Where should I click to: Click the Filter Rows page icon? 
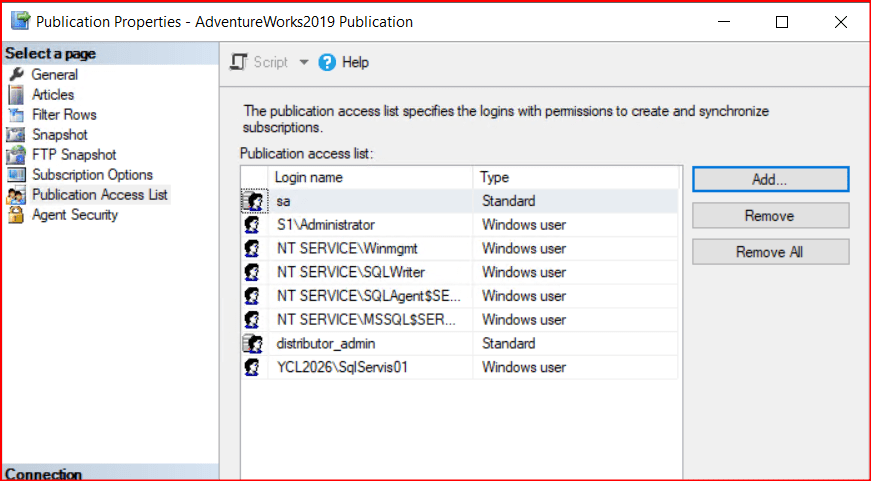15,115
